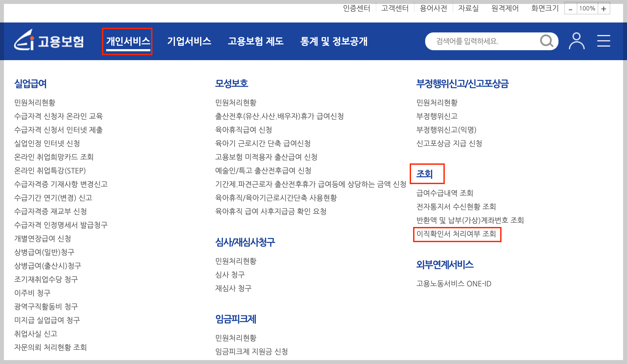627x364 pixels.
Task: Open the 고용보험 제도 menu
Action: click(x=256, y=41)
